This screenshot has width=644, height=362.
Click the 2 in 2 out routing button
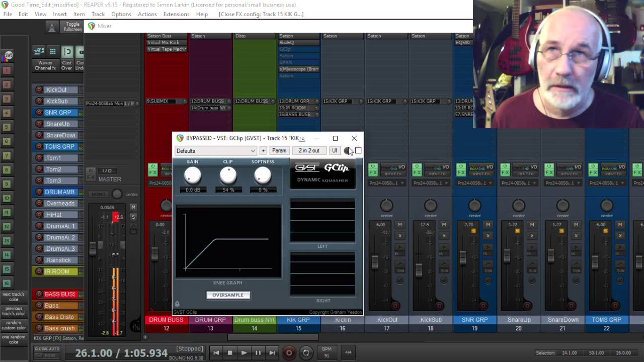click(309, 151)
